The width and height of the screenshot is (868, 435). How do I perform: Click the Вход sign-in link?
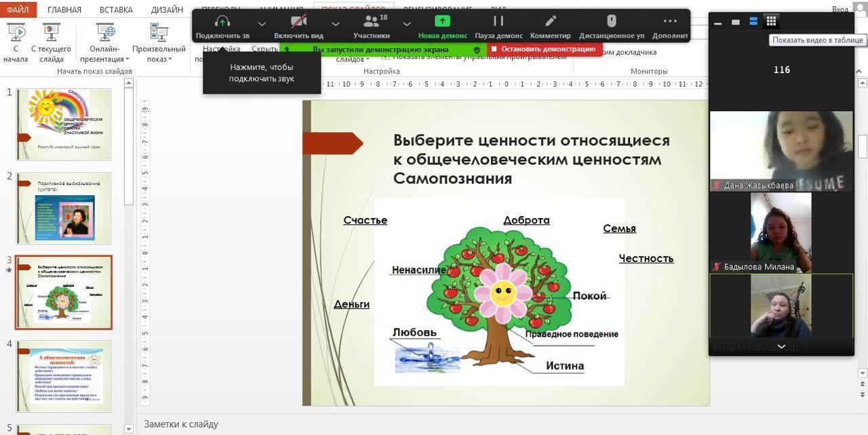tap(840, 9)
